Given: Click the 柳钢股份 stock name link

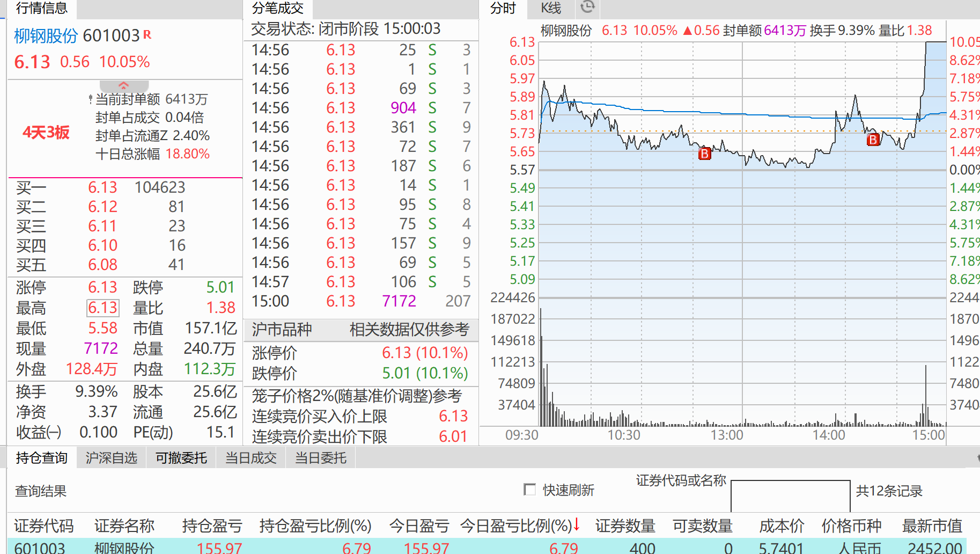Looking at the screenshot, I should click(46, 35).
